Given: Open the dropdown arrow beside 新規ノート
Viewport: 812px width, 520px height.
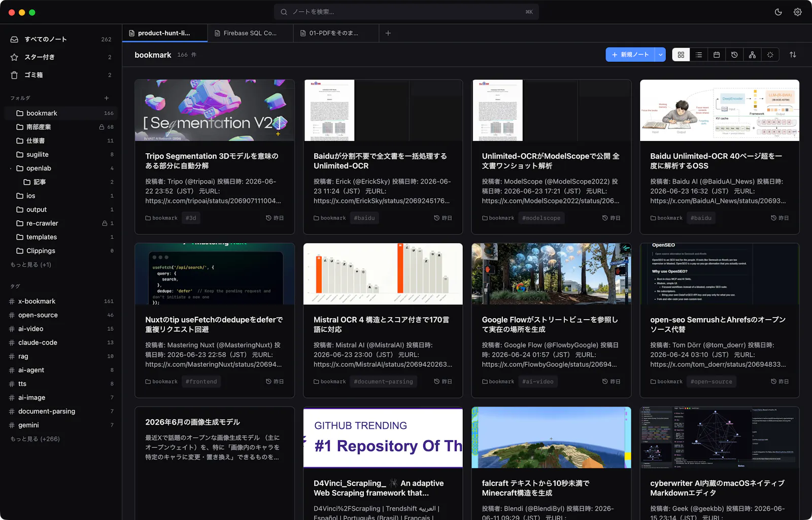Looking at the screenshot, I should pos(660,55).
